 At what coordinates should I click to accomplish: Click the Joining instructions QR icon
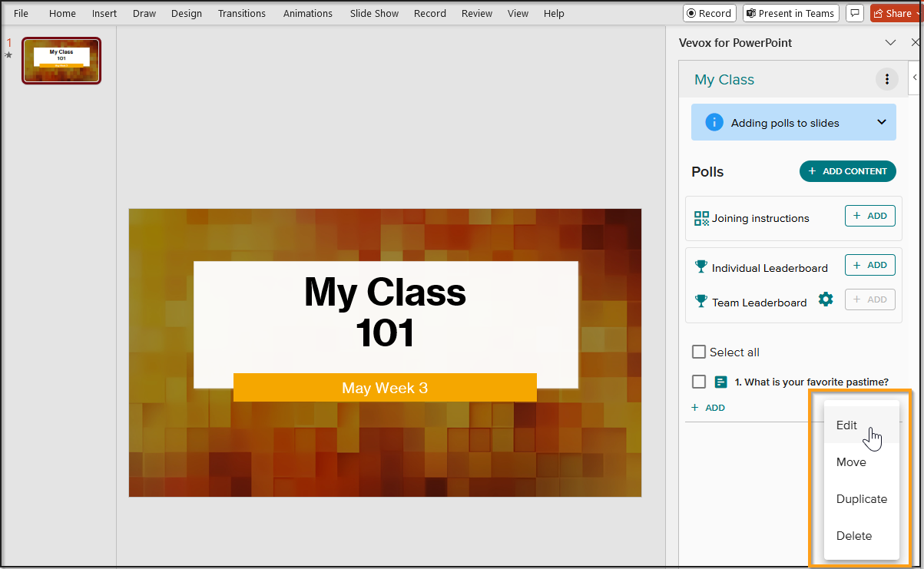701,218
